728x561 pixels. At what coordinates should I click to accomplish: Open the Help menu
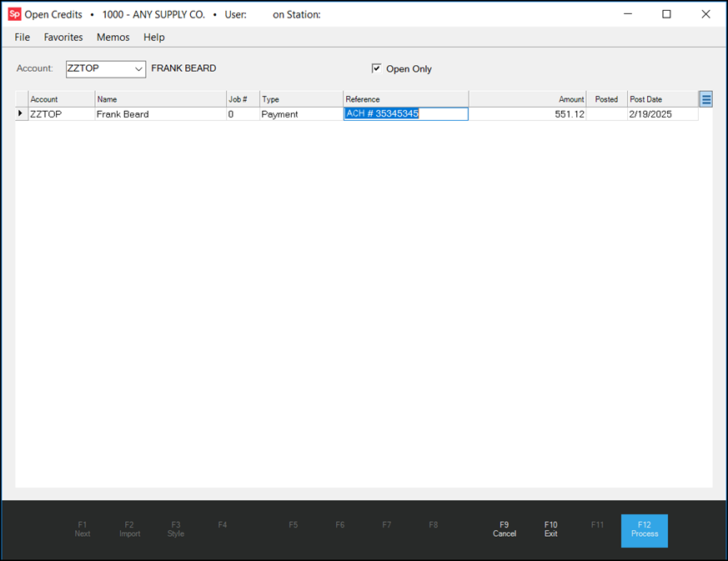click(153, 38)
